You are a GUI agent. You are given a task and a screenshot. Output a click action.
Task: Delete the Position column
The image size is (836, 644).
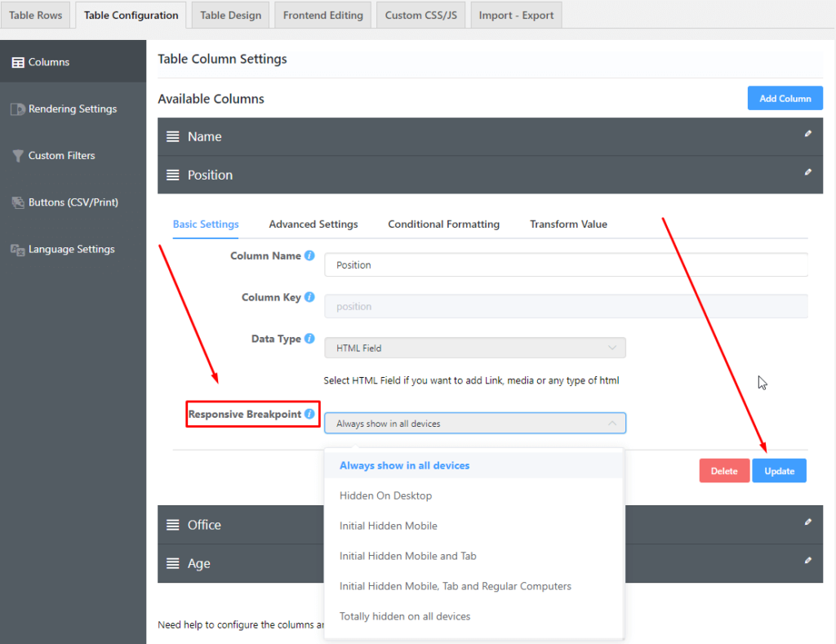tap(724, 470)
